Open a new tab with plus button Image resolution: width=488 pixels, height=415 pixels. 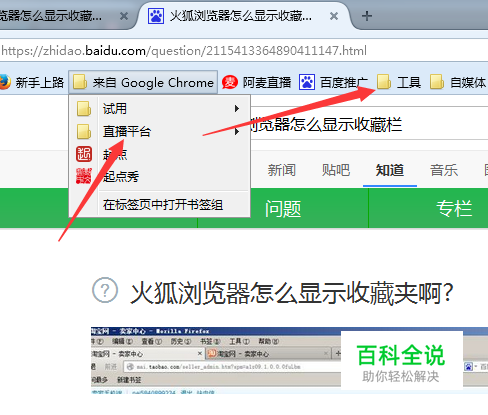[367, 16]
